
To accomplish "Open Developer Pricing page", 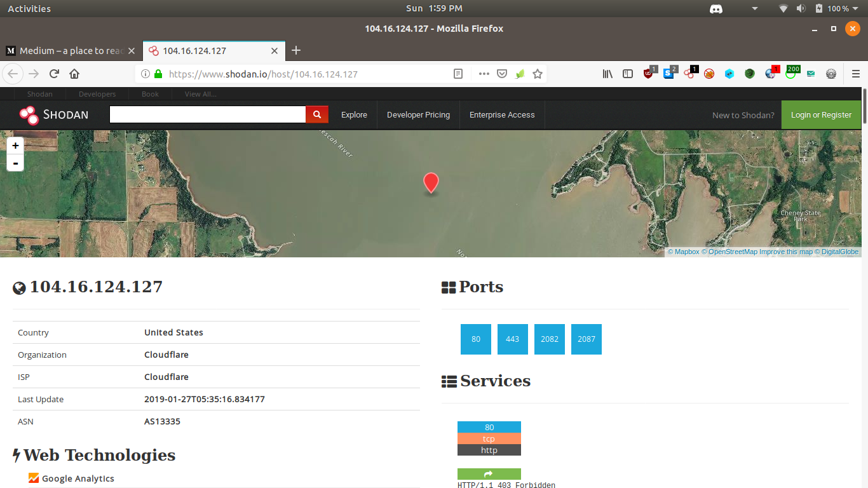I will (418, 115).
